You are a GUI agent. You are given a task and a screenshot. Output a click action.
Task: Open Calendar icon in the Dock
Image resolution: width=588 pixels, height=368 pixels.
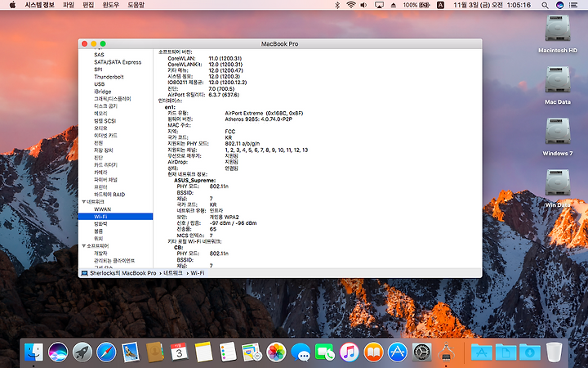[179, 352]
